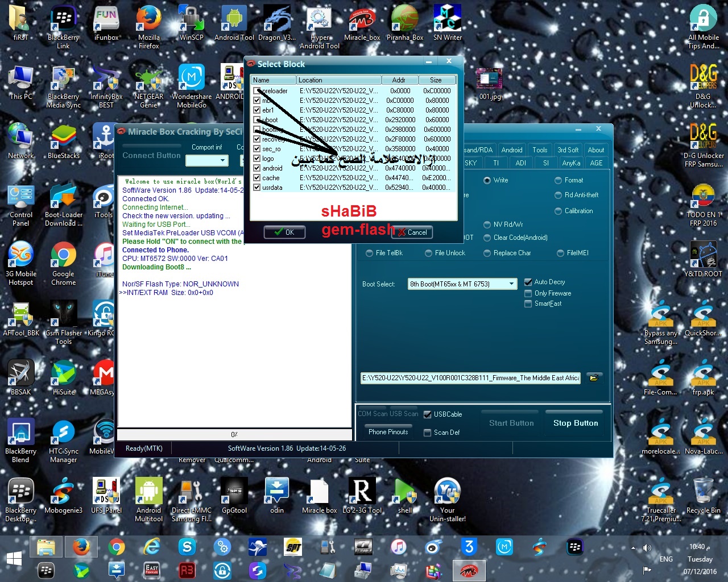Open the NETGEAR Genie desktop icon

(x=148, y=86)
